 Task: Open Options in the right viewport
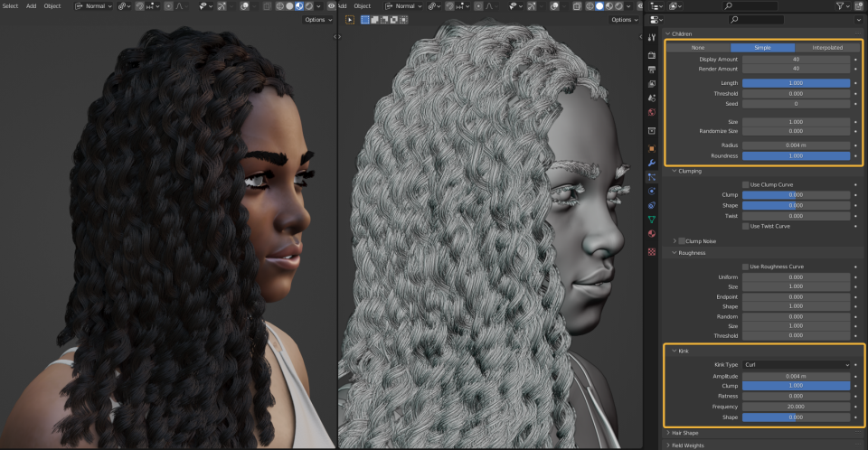pyautogui.click(x=624, y=19)
